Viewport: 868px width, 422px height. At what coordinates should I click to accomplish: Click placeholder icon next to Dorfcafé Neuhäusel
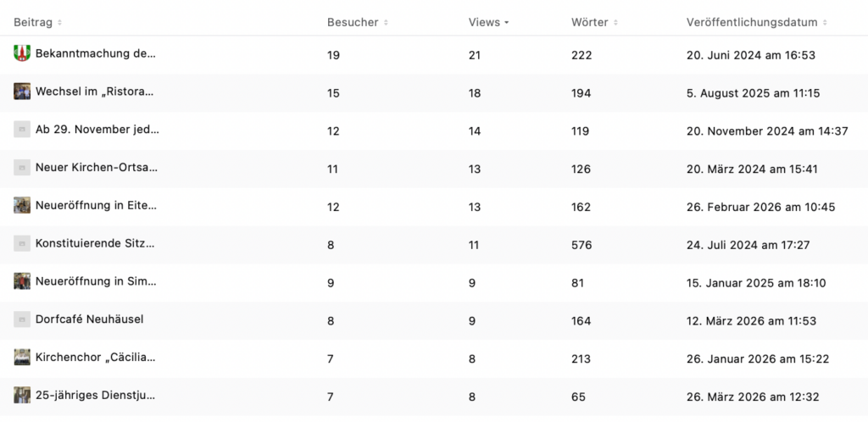(x=22, y=319)
